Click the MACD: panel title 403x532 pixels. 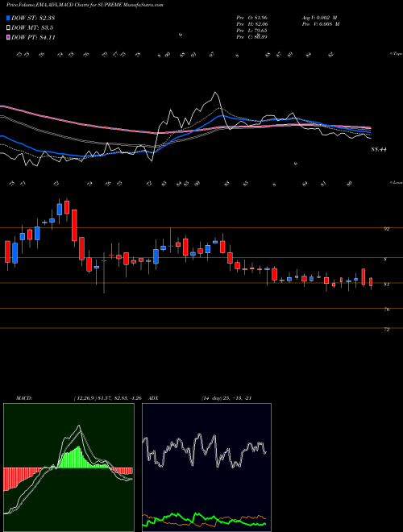[23, 398]
